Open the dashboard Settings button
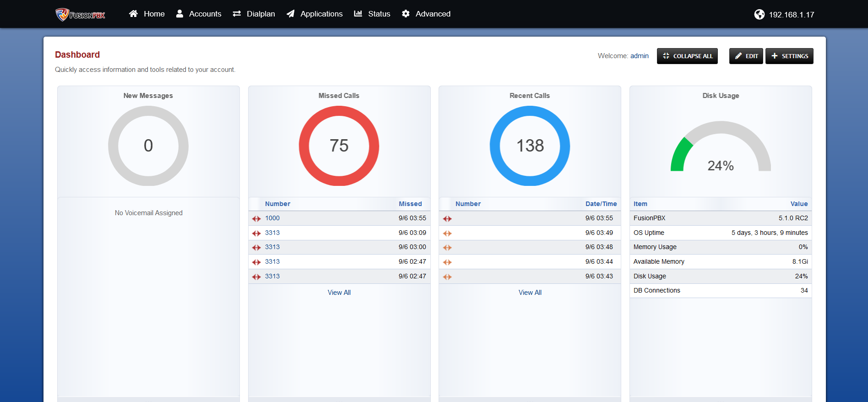The image size is (868, 402). 789,56
